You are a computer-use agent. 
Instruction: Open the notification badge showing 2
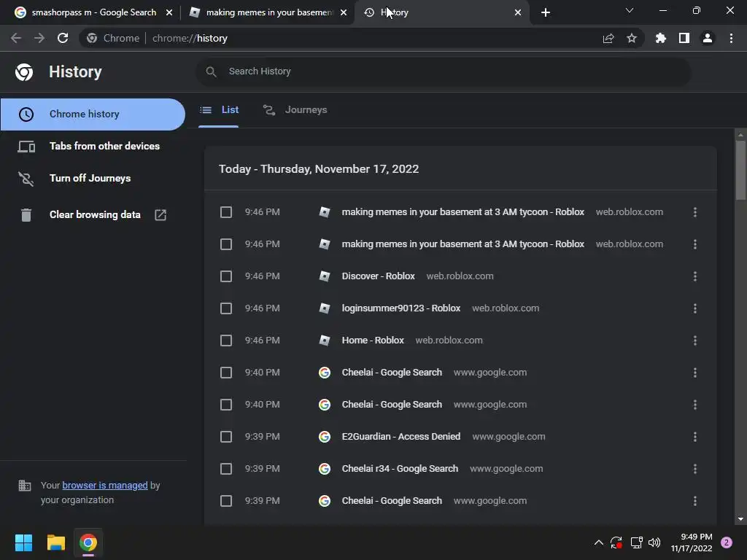tap(727, 542)
